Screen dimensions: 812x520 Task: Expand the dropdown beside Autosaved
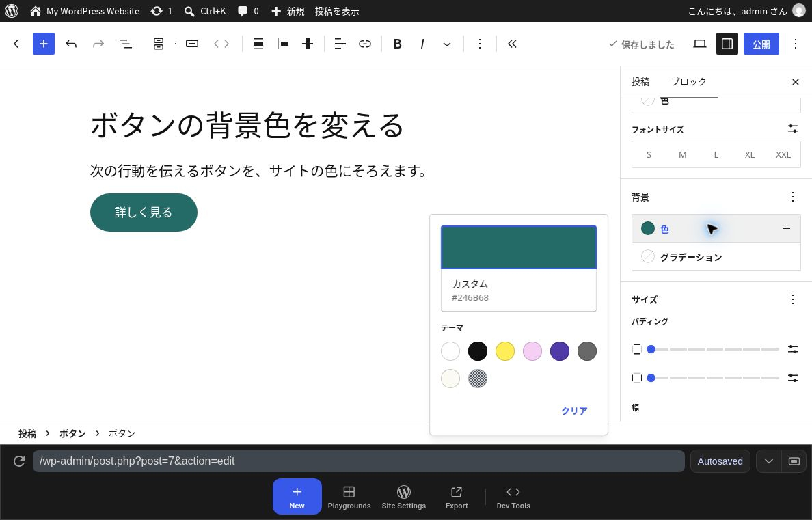(x=768, y=461)
